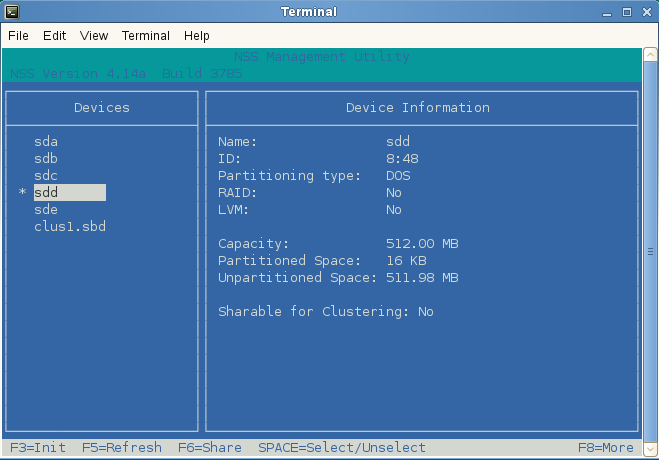Select device sdb in Devices list
Image resolution: width=659 pixels, height=460 pixels.
click(x=46, y=158)
